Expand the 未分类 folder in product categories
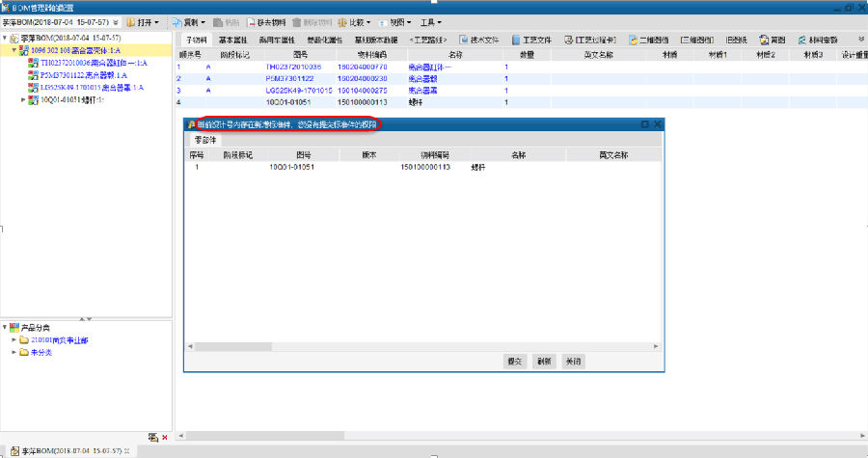This screenshot has height=458, width=868. pyautogui.click(x=14, y=352)
